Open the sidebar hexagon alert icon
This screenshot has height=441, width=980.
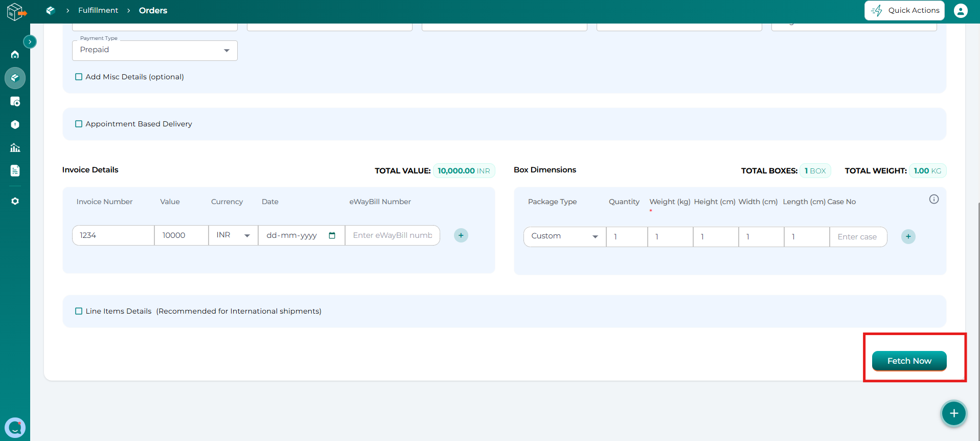coord(15,124)
